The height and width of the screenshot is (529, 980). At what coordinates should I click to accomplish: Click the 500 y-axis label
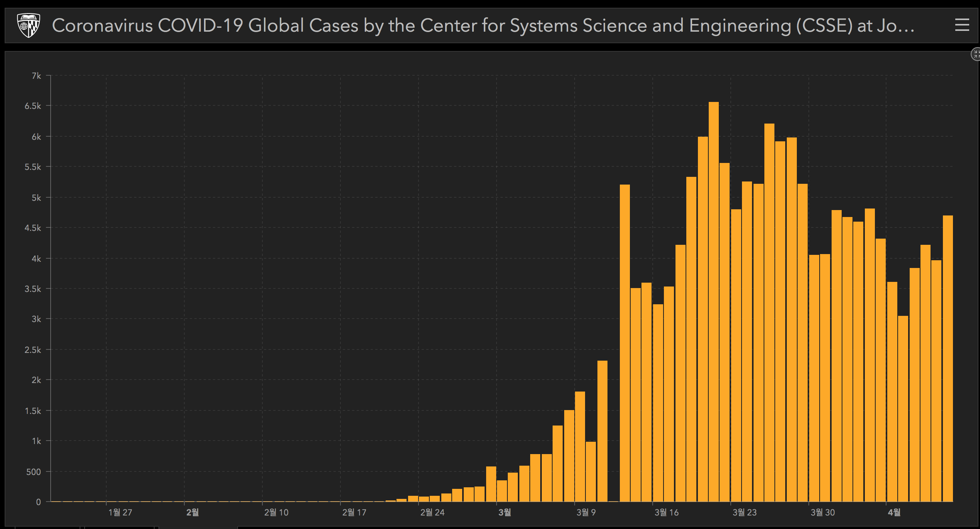click(x=33, y=472)
